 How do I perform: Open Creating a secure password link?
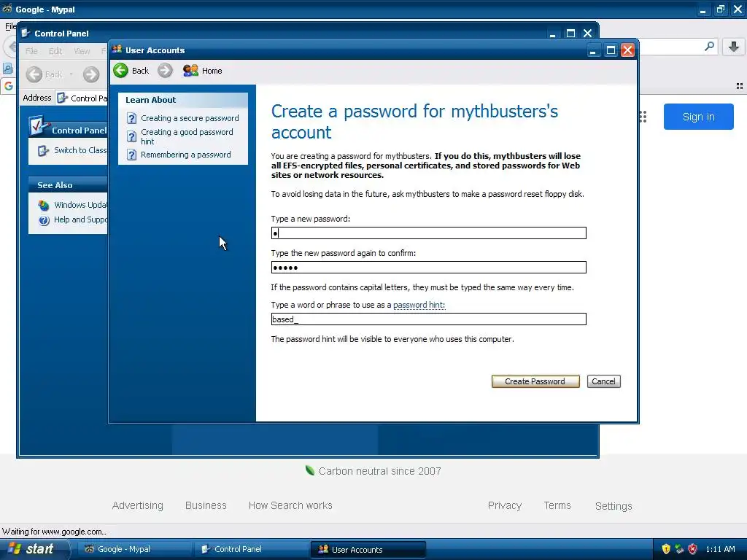pyautogui.click(x=190, y=118)
